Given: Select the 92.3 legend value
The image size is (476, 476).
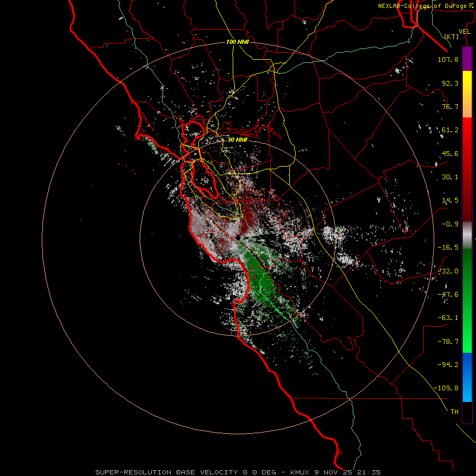Looking at the screenshot, I should coord(450,83).
